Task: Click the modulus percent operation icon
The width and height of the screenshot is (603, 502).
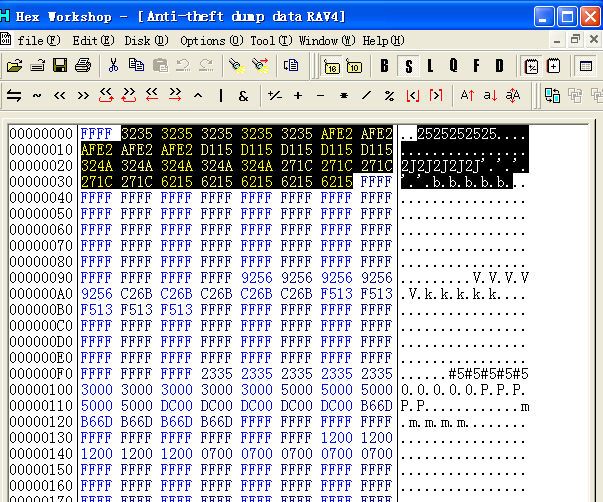Action: [x=390, y=95]
